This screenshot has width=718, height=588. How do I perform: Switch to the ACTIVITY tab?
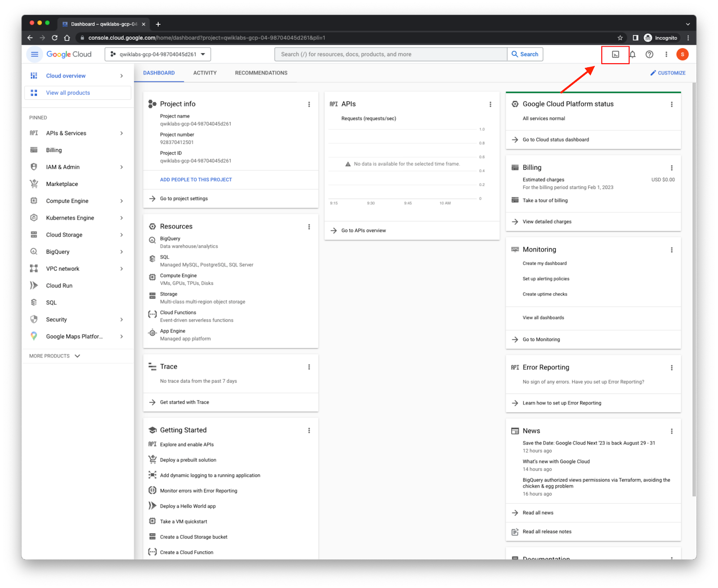point(205,73)
